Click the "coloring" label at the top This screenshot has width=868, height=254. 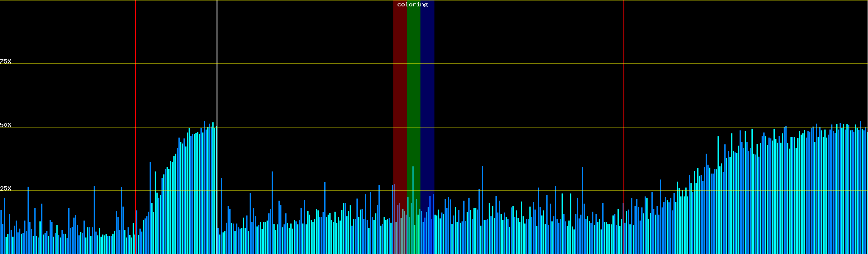pyautogui.click(x=412, y=5)
